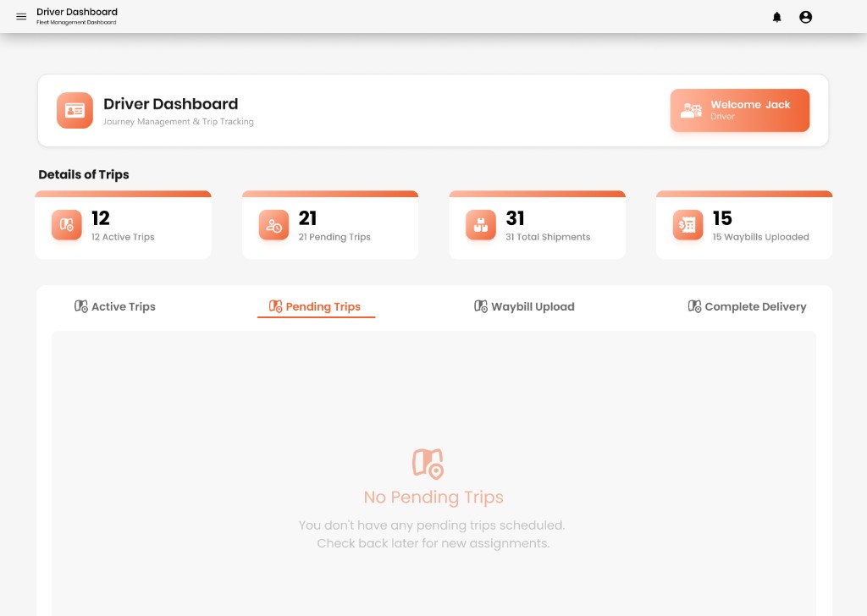This screenshot has width=867, height=616.
Task: Open the 21 Pending Trips stat card
Action: 330,225
